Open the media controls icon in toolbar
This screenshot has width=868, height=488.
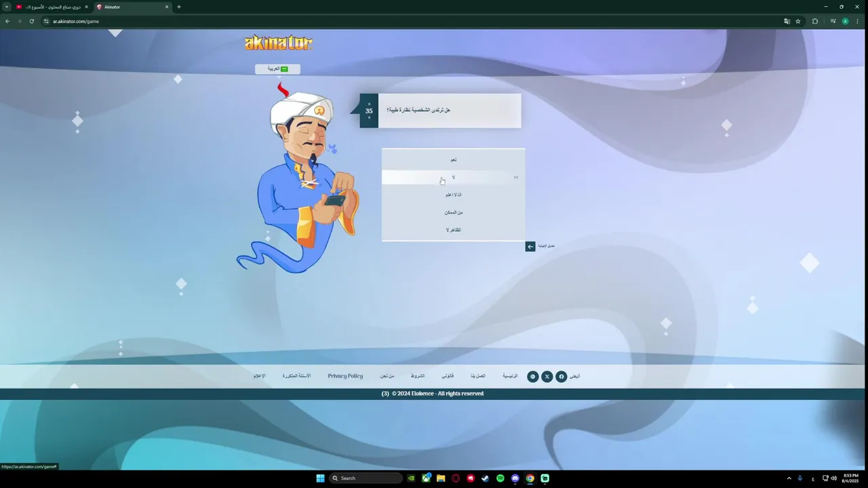click(x=833, y=21)
